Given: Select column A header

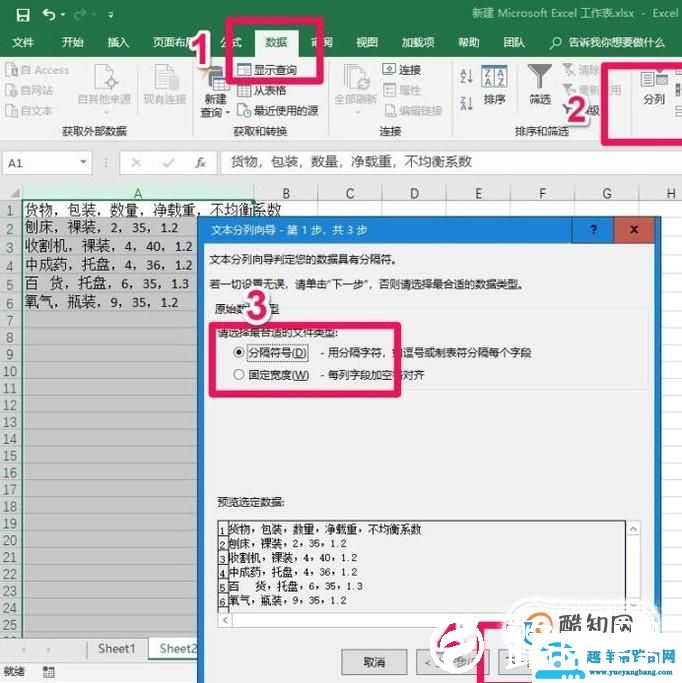Looking at the screenshot, I should 138,193.
